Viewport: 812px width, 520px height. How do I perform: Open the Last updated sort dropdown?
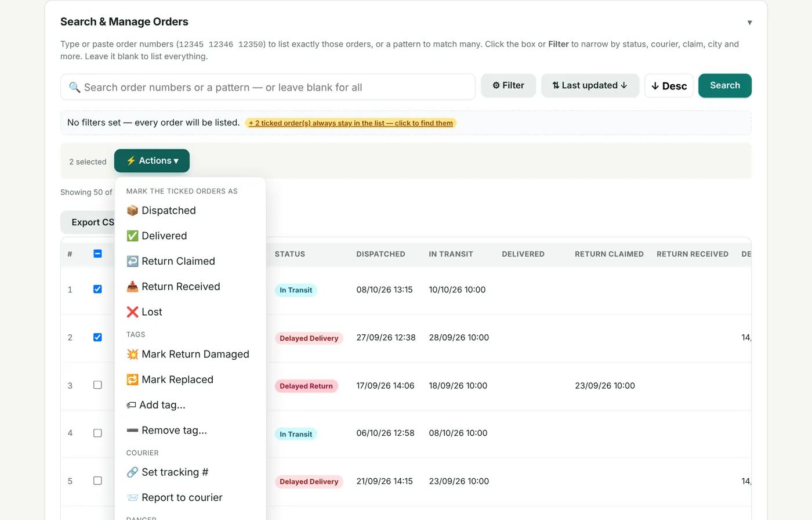[590, 85]
